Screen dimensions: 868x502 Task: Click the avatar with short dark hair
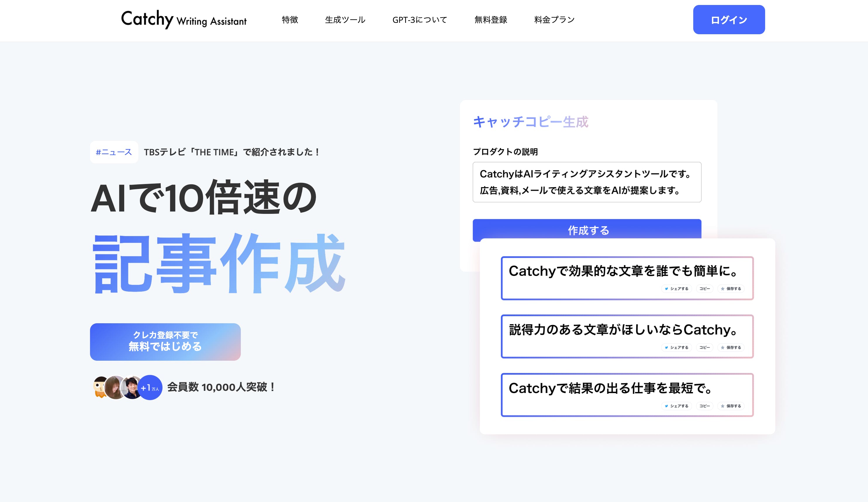click(132, 388)
